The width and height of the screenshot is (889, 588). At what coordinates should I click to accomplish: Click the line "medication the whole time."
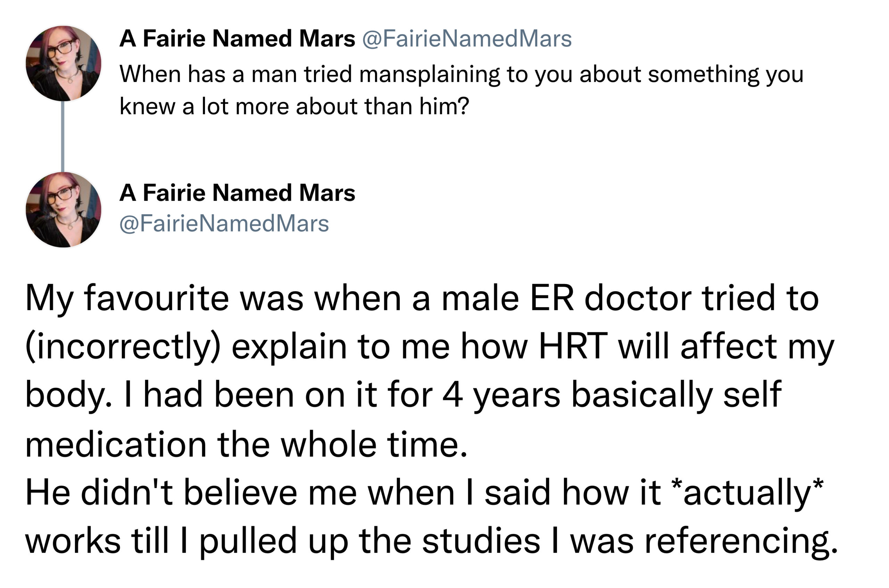click(247, 444)
